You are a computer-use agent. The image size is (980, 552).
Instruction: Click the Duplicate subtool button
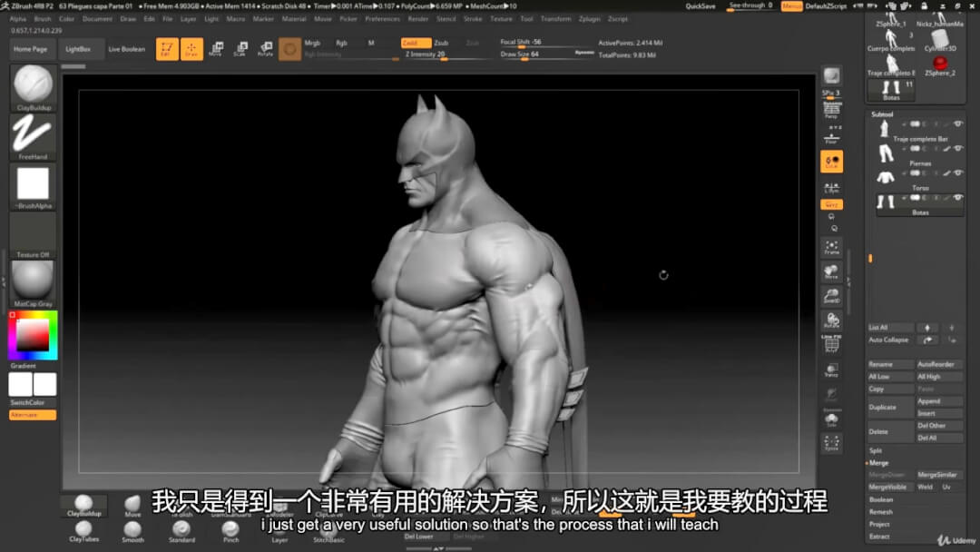point(890,407)
